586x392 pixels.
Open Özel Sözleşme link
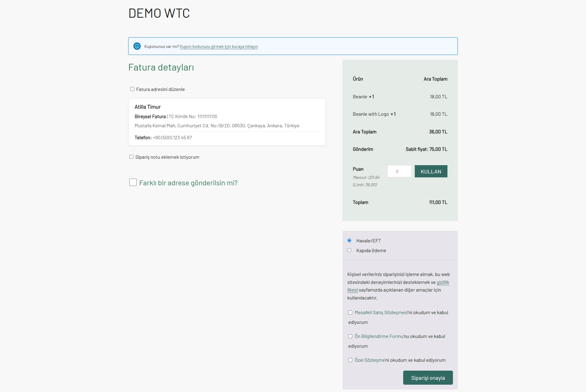(x=370, y=360)
